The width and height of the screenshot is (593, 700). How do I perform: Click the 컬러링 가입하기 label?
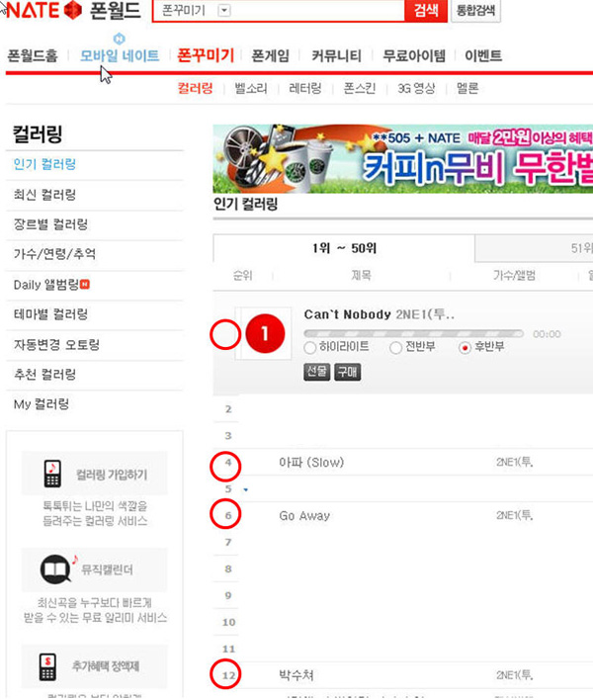(x=111, y=475)
